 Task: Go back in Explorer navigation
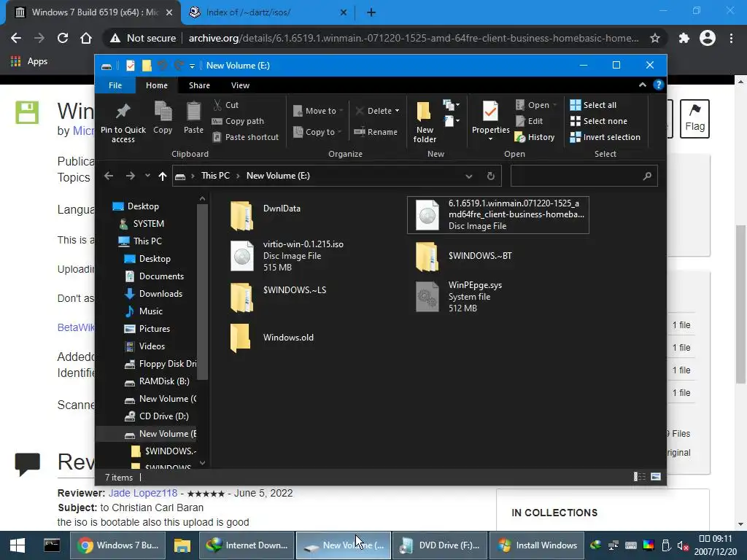[x=109, y=176]
